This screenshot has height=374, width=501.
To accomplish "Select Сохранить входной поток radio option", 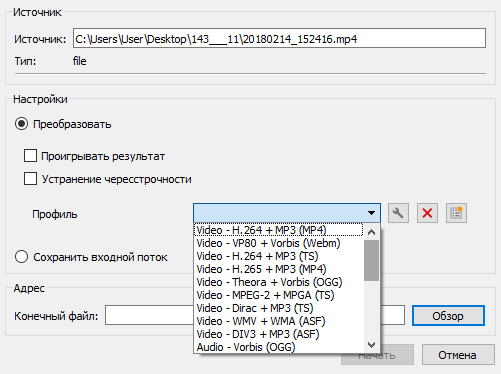I will point(21,257).
